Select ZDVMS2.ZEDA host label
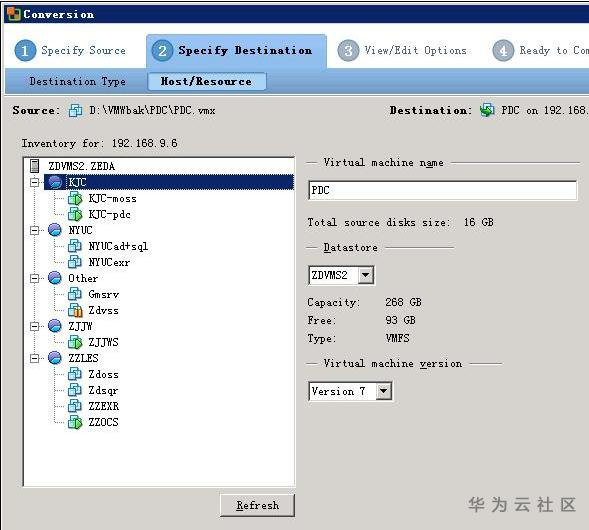589x530 pixels. point(82,166)
